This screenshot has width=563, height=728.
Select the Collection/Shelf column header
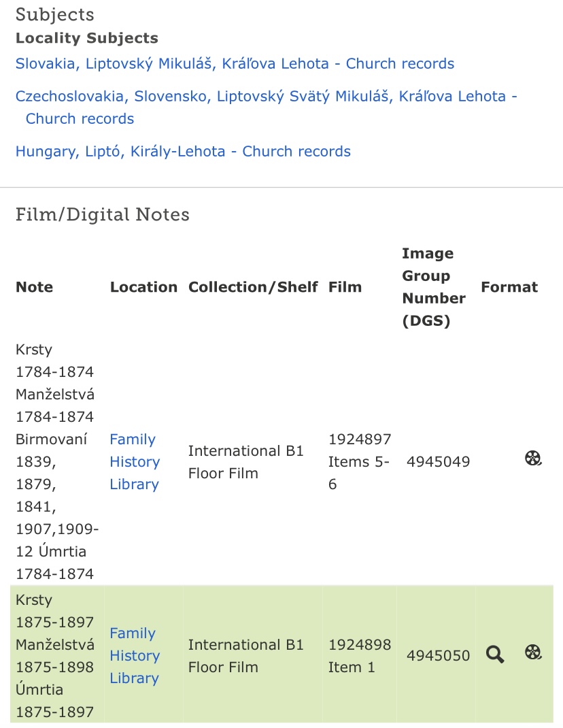(x=253, y=287)
